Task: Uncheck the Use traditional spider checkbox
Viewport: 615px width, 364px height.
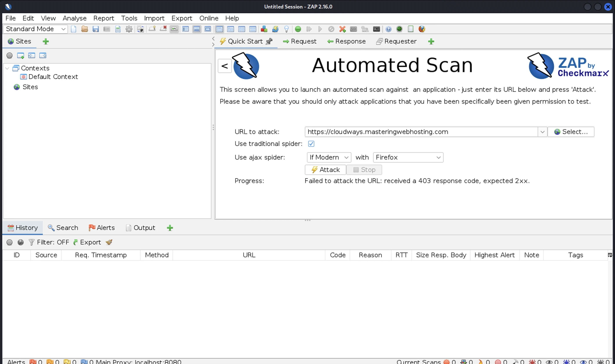Action: click(311, 144)
